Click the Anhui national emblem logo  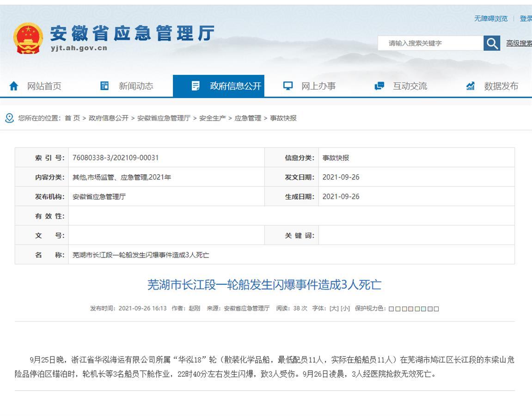(x=28, y=38)
